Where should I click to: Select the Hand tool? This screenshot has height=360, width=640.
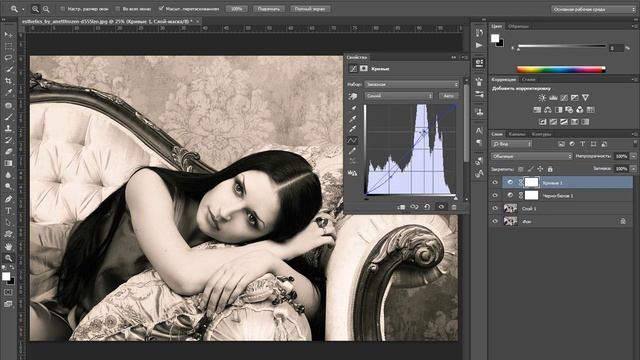8,246
